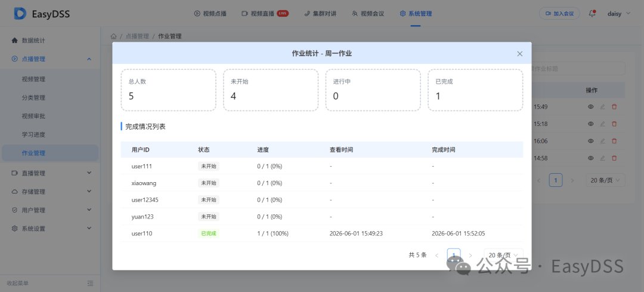Click the 已完成 status tag for user110
Screen dimensions: 644x292
pos(209,233)
